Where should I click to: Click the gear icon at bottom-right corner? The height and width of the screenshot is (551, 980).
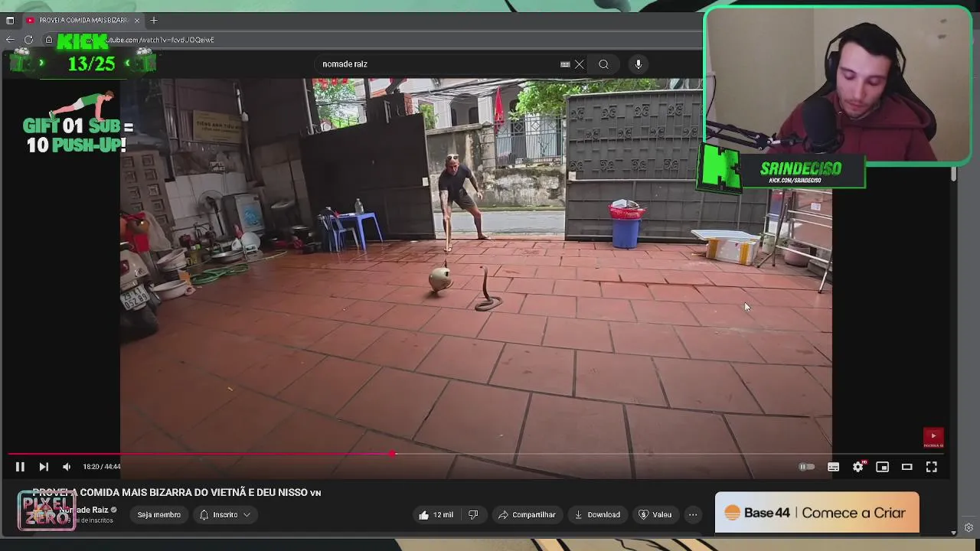(969, 528)
